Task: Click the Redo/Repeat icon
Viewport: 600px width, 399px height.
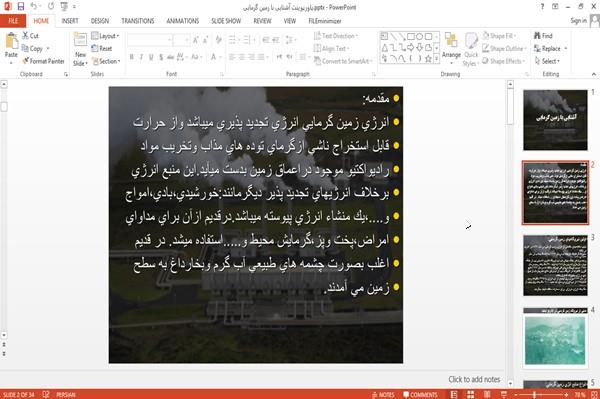Action: point(51,6)
